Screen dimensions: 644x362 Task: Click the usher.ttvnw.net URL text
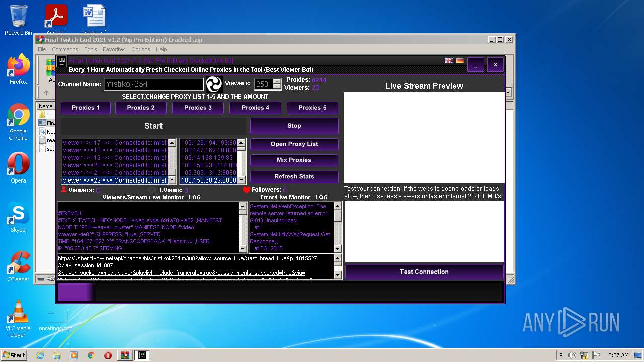187,259
